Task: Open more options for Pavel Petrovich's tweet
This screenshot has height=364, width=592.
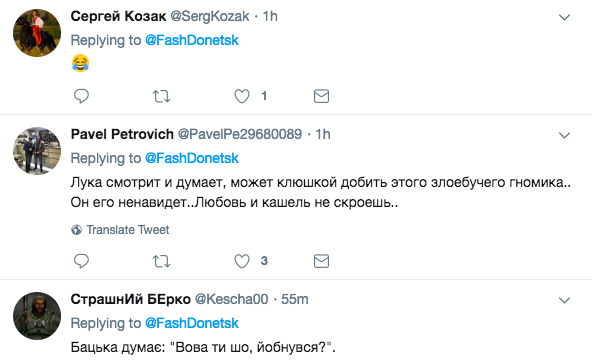Action: 564,135
